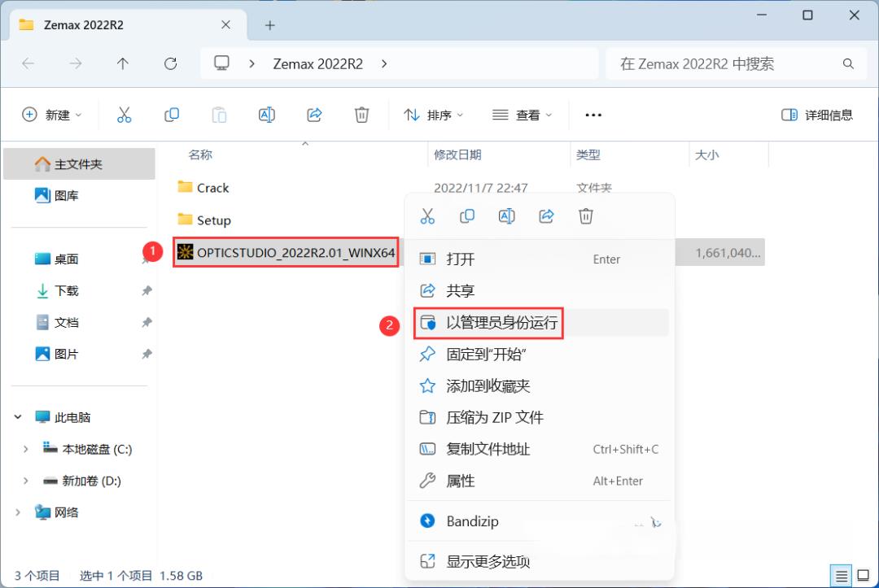Select the Setup folder
The image size is (879, 588).
pos(204,220)
